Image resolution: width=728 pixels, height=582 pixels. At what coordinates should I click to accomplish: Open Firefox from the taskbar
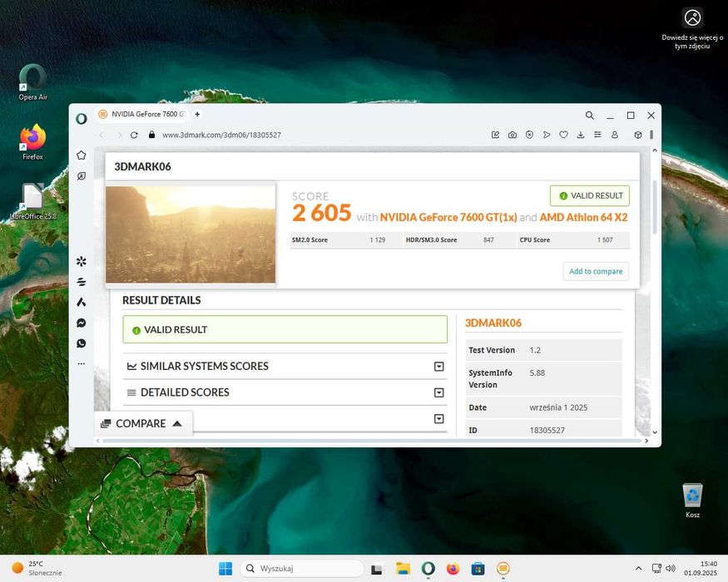453,568
